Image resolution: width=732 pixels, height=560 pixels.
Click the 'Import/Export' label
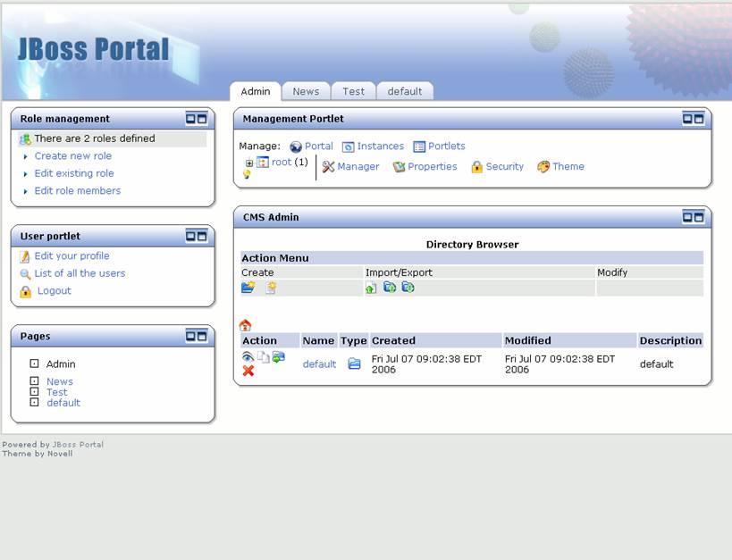tap(400, 272)
